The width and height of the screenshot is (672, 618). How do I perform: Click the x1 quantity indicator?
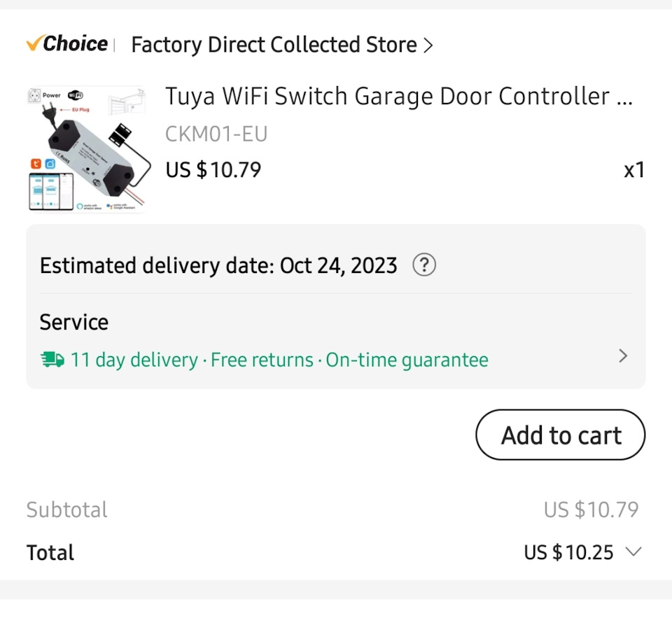(x=634, y=170)
